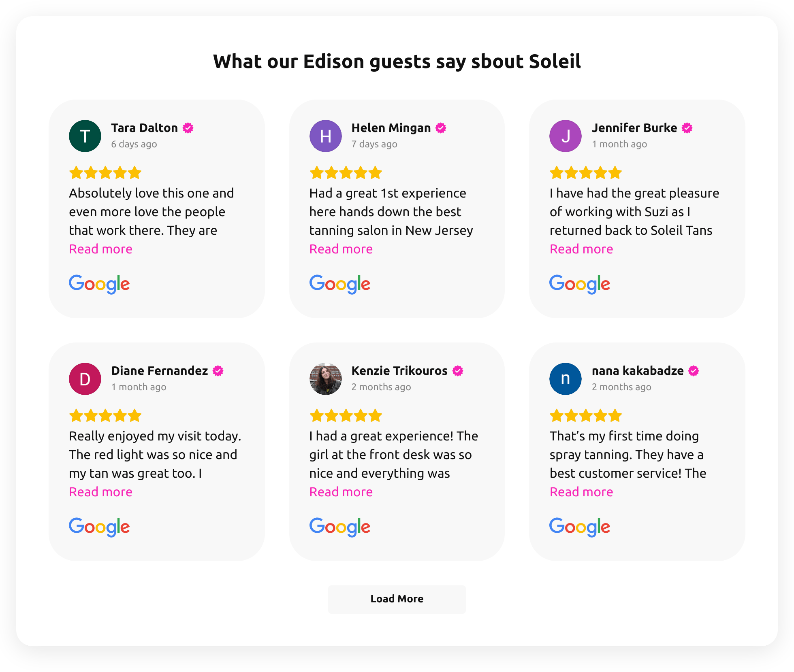Click the verified badge next to Helen Mingan
Viewport: 794px width, 672px height.
tap(440, 128)
